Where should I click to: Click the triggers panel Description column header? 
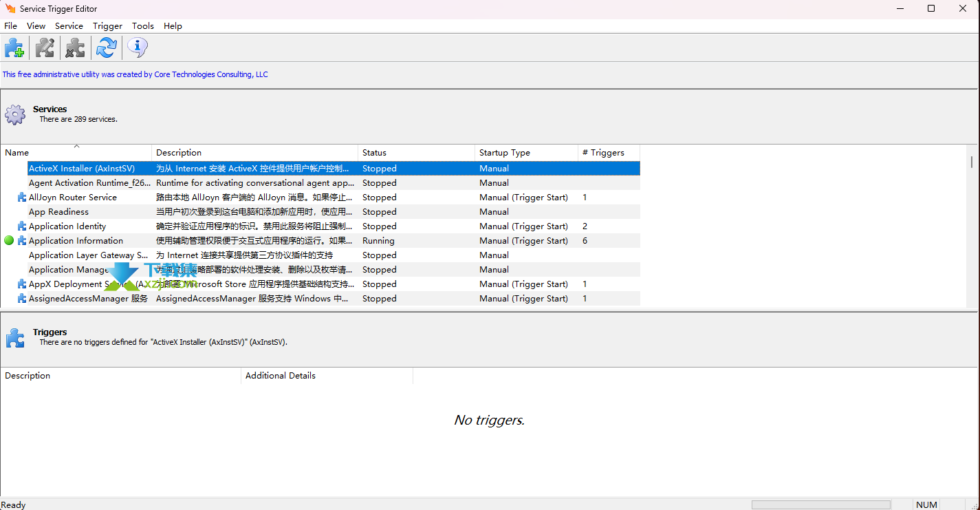[120, 376]
